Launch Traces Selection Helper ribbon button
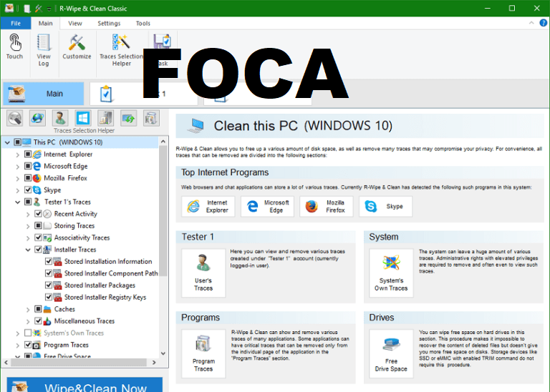The width and height of the screenshot is (550, 392). (121, 50)
